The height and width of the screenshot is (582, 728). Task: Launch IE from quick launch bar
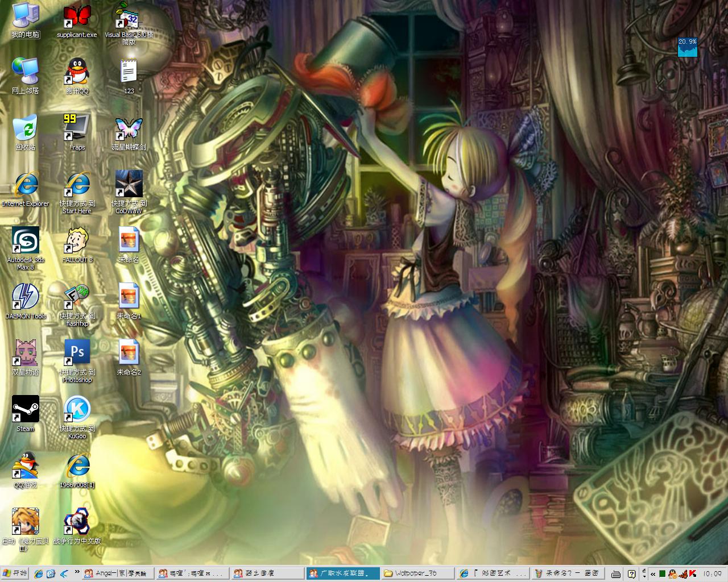click(x=39, y=573)
